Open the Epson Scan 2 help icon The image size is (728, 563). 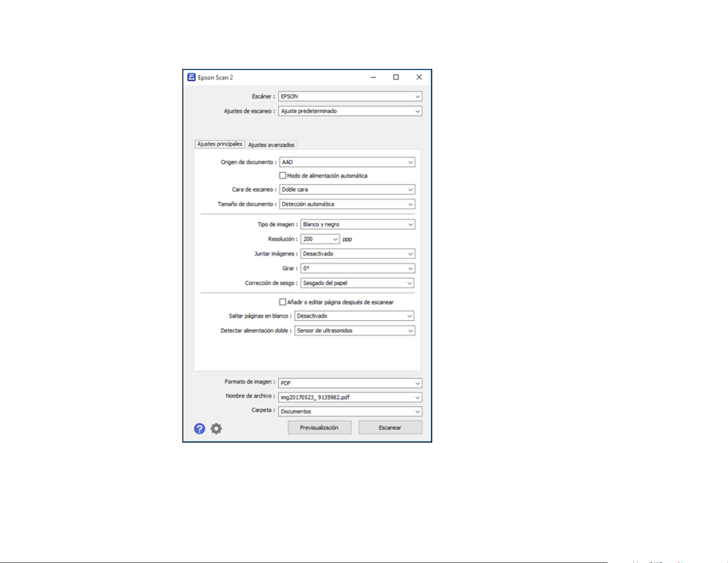pyautogui.click(x=199, y=429)
